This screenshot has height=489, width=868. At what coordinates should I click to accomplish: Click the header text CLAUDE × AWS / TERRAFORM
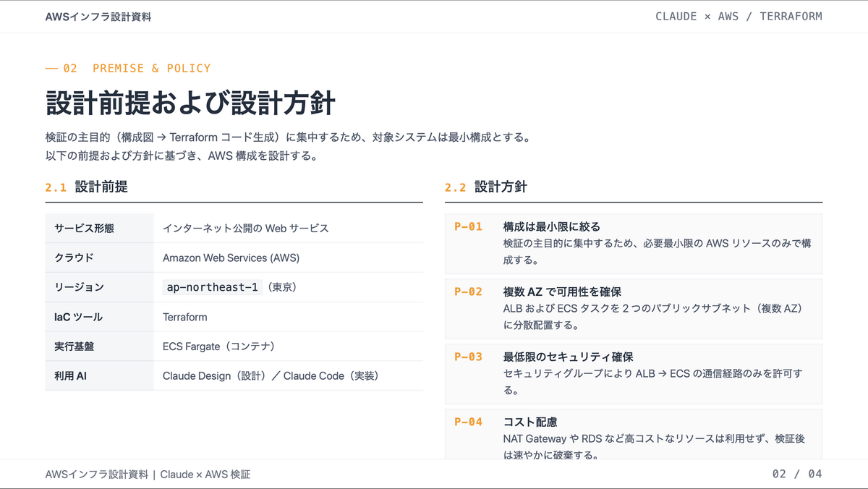coord(739,17)
